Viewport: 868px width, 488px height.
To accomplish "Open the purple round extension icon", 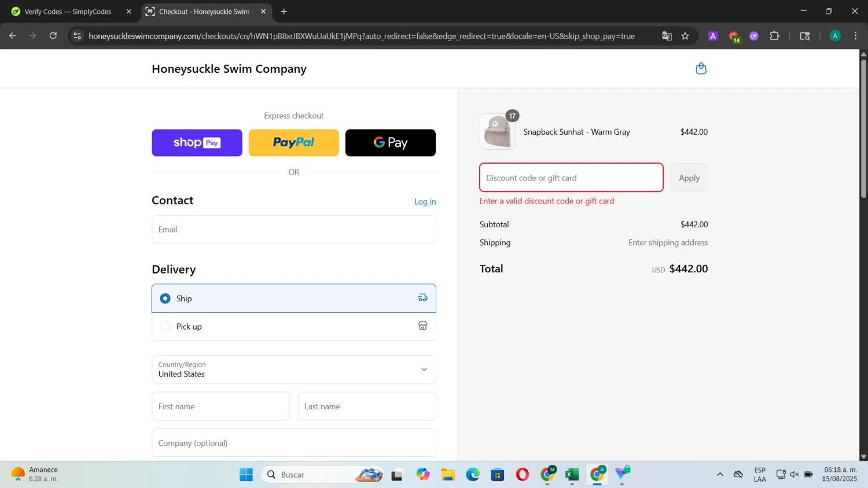I will [x=754, y=36].
